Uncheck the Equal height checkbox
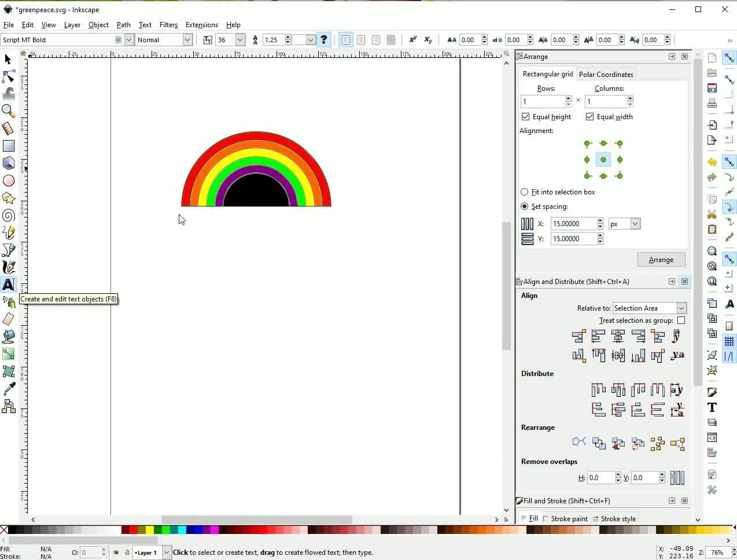This screenshot has width=737, height=560. pyautogui.click(x=525, y=117)
